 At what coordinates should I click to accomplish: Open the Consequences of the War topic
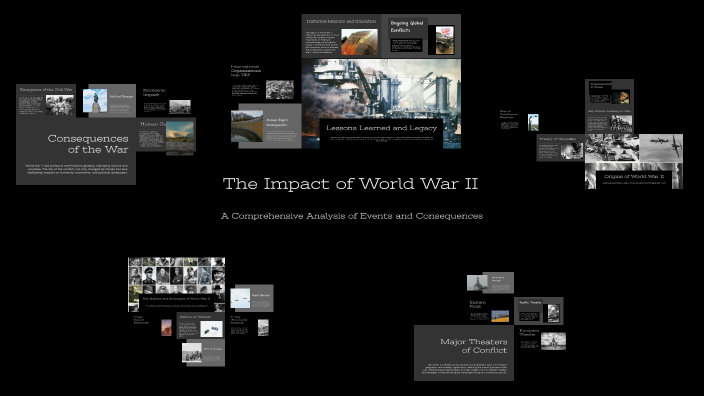76,151
